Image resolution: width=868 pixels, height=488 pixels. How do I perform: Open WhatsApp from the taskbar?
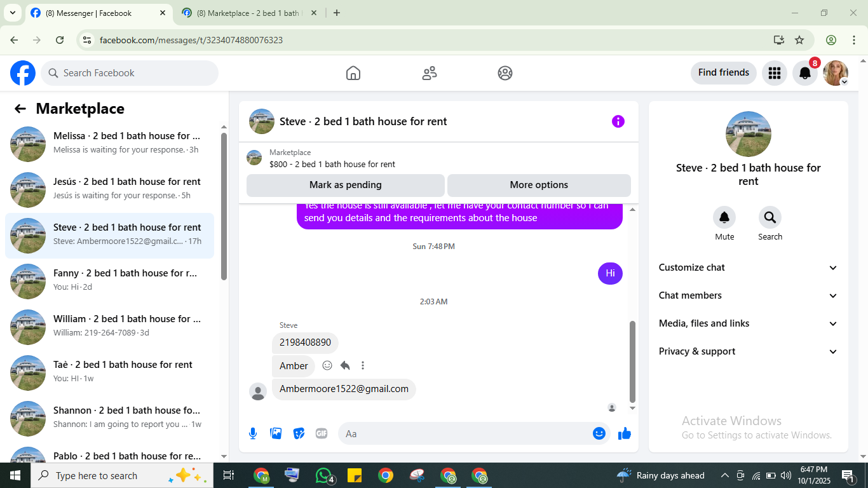324,475
